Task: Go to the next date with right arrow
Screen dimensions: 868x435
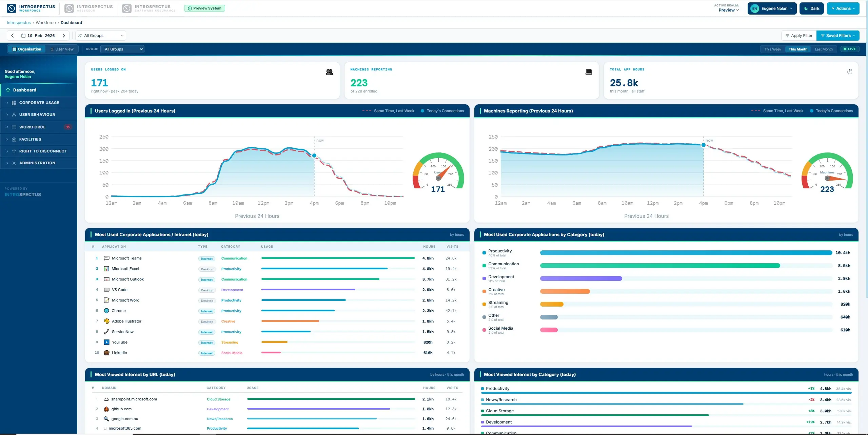Action: [x=64, y=36]
